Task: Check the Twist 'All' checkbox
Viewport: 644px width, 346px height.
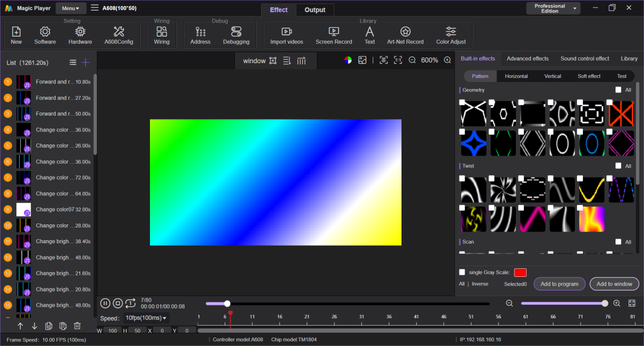Action: pyautogui.click(x=618, y=166)
